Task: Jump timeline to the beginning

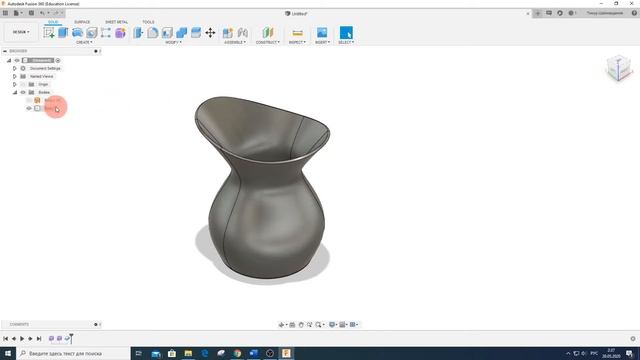Action: tap(5, 338)
